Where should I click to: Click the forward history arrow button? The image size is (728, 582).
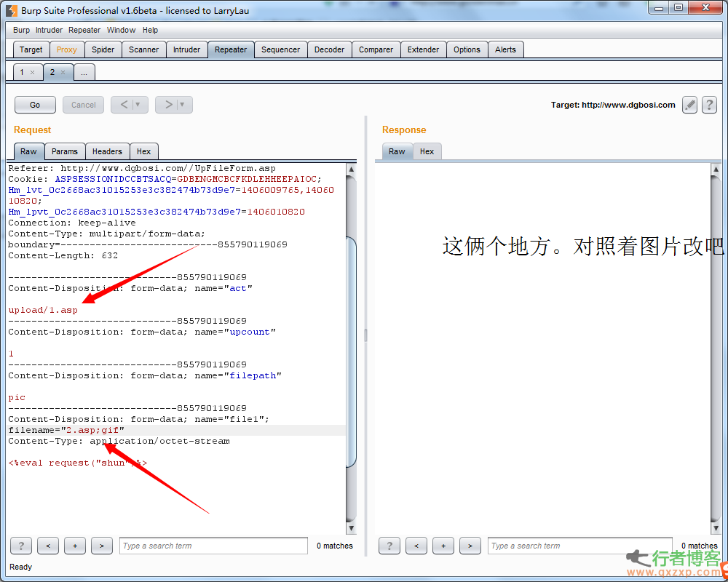[x=174, y=105]
